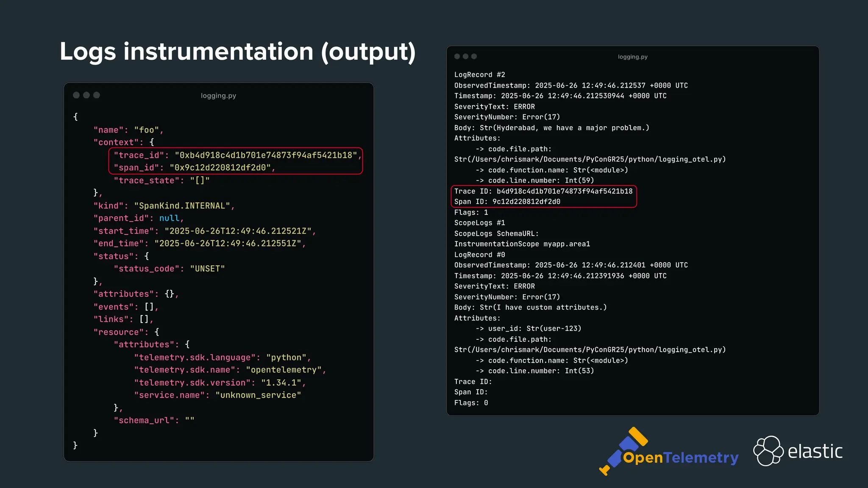The width and height of the screenshot is (868, 488).
Task: Click "InstrumentationScope myapp.area1" line
Action: 522,244
